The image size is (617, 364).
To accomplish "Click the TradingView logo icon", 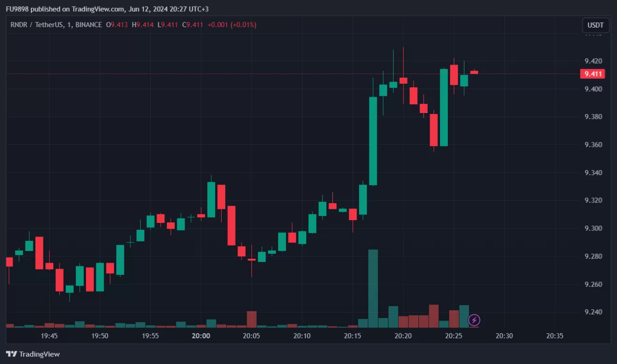I will point(11,354).
